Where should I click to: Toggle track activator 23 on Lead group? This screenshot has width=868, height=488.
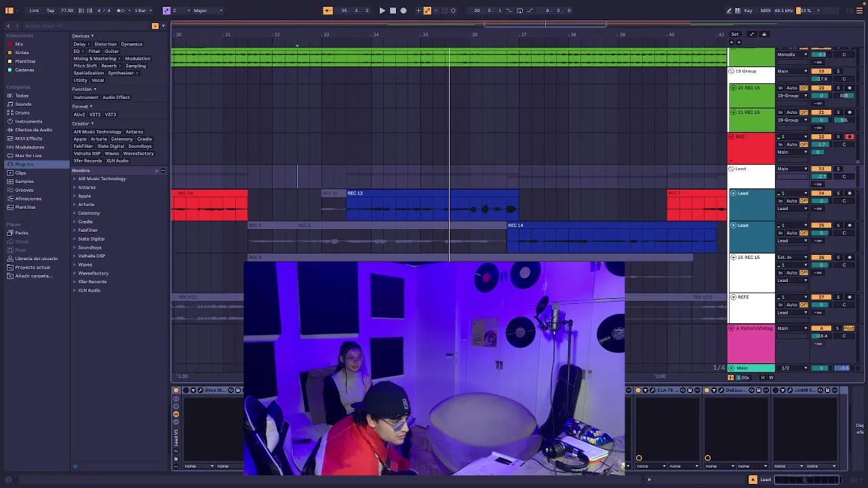point(821,169)
